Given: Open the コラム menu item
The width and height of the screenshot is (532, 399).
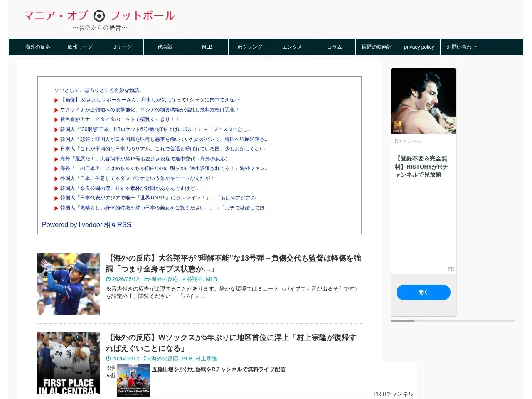Looking at the screenshot, I should 335,47.
